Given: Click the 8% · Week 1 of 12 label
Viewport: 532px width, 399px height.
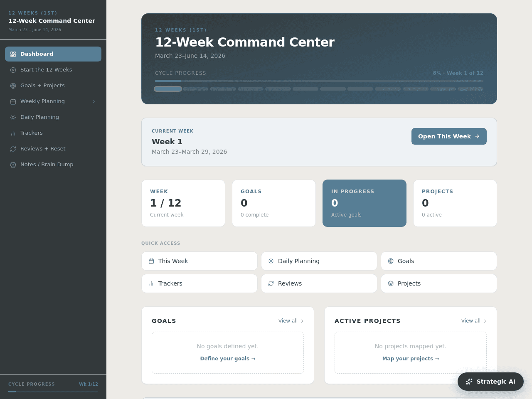Looking at the screenshot, I should click(x=458, y=73).
